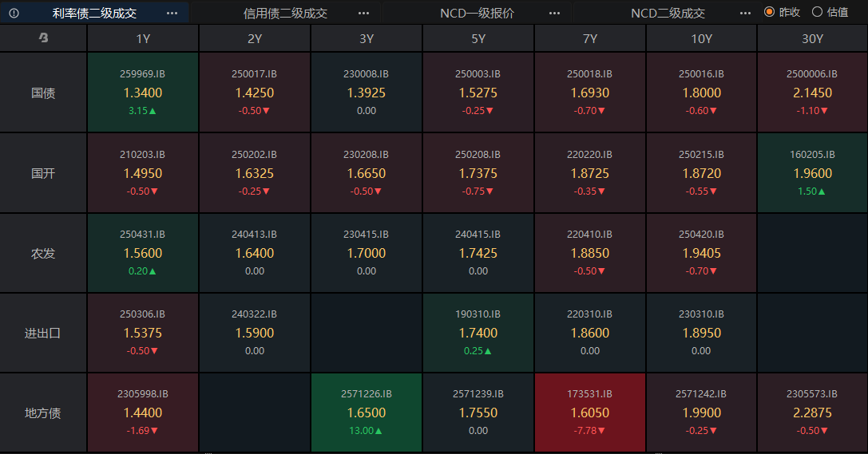
Task: Select the 进出口 row header
Action: pyautogui.click(x=43, y=333)
